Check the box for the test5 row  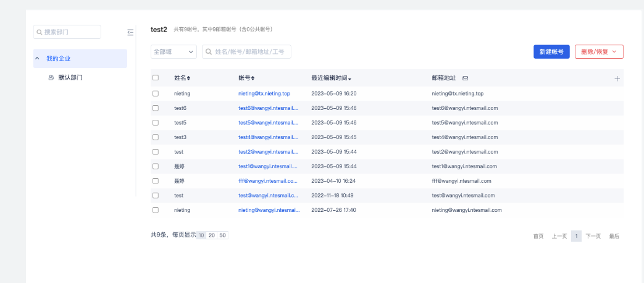(x=156, y=122)
